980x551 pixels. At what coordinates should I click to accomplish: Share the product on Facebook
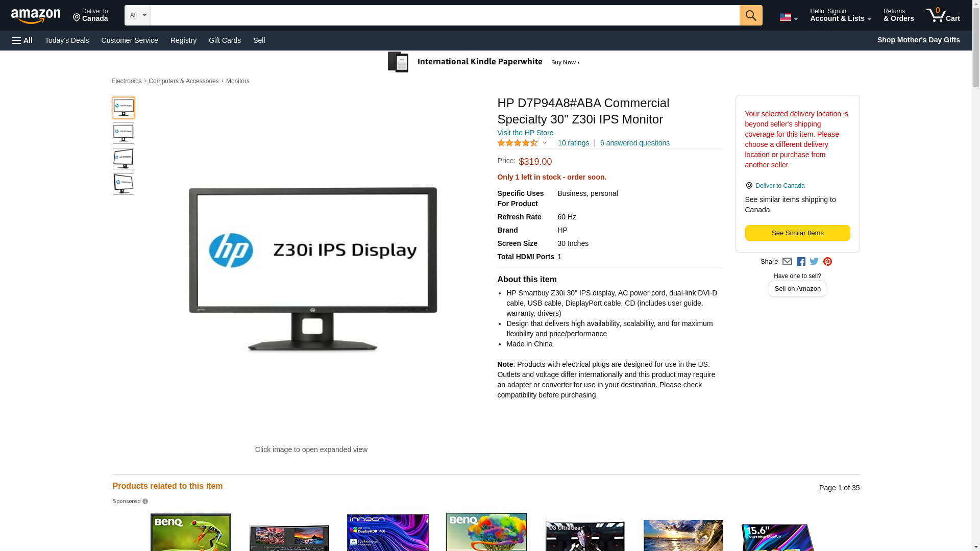coord(801,262)
